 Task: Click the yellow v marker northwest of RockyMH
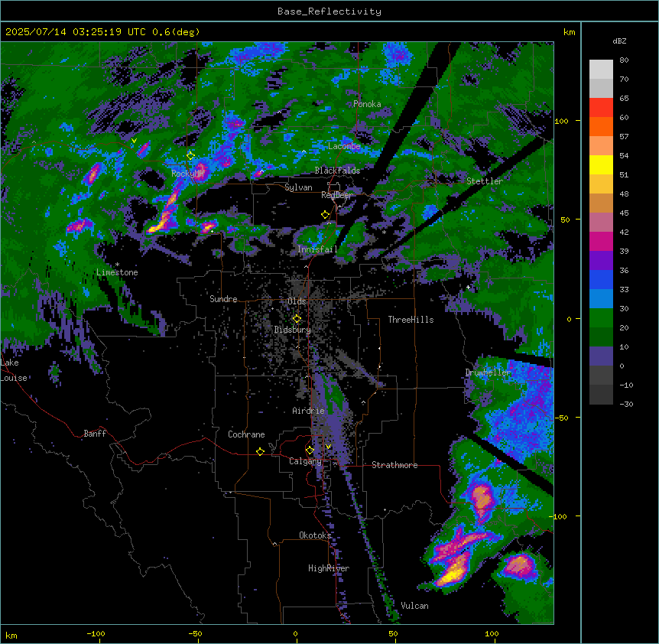[x=134, y=141]
